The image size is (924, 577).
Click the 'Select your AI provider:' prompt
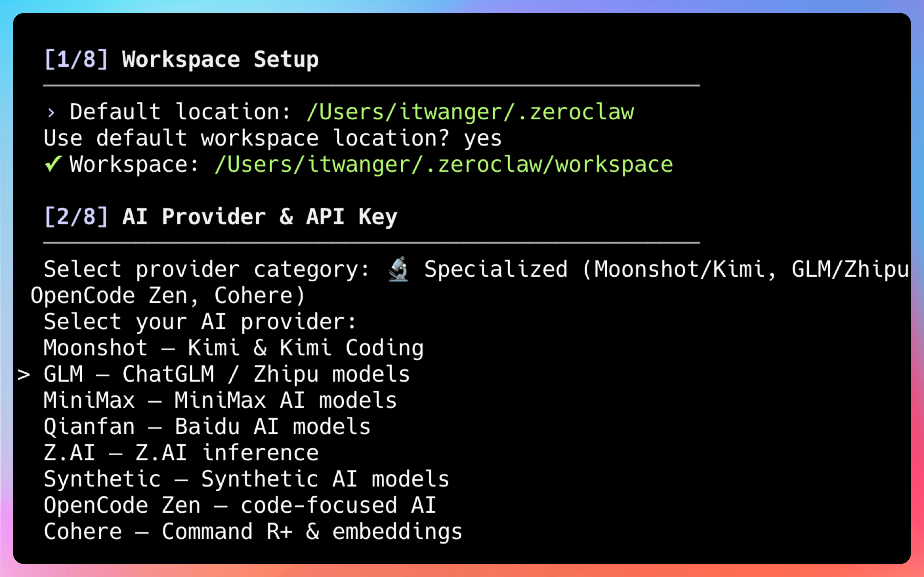coord(200,322)
